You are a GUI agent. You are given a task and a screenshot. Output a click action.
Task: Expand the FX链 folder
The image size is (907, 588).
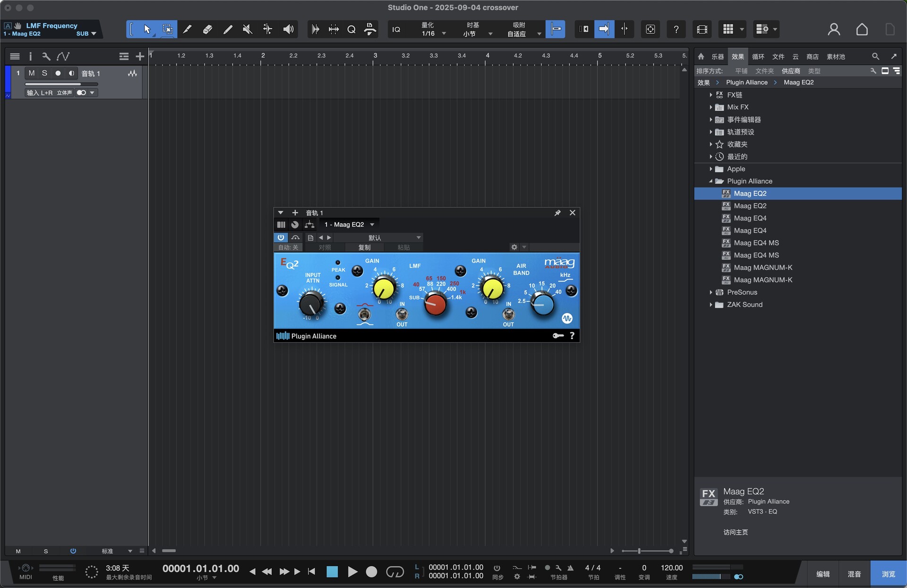click(710, 95)
